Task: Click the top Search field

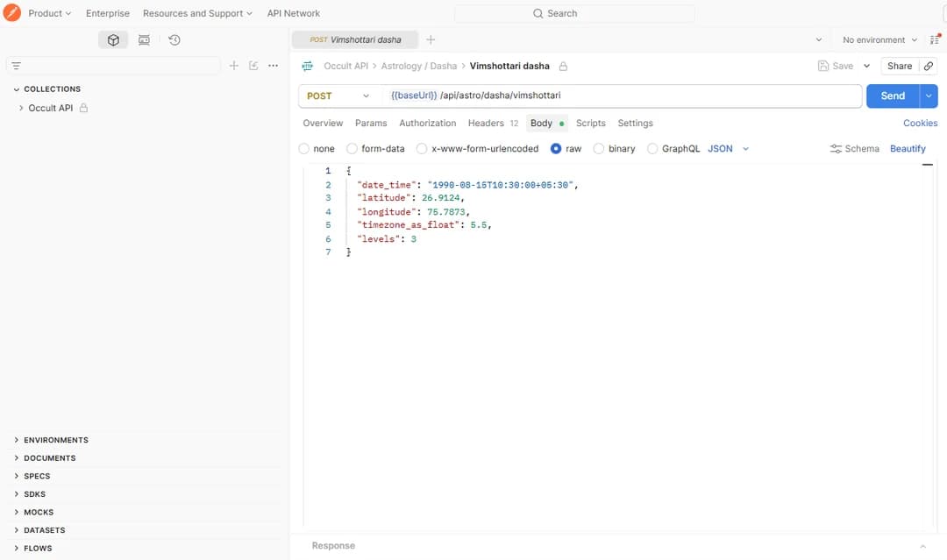Action: pyautogui.click(x=574, y=13)
